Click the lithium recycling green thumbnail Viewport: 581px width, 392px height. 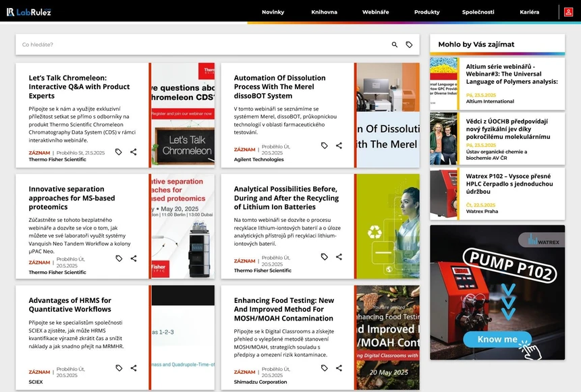tap(388, 227)
